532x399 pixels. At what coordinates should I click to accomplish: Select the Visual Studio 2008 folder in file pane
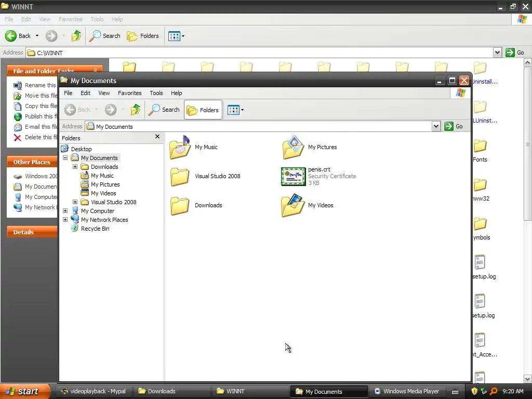point(180,177)
